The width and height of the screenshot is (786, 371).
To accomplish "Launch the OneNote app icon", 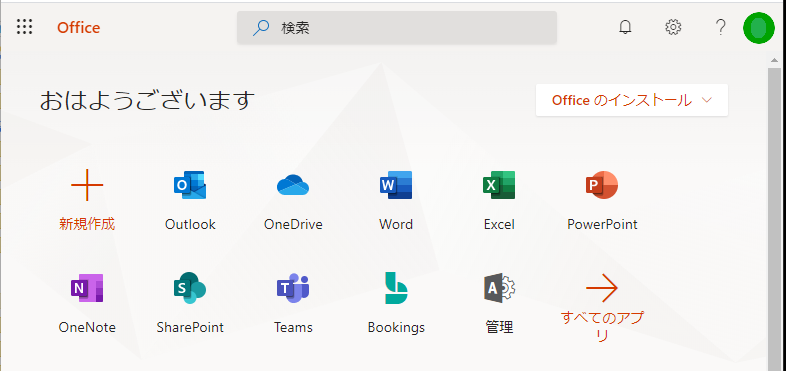I will [87, 288].
